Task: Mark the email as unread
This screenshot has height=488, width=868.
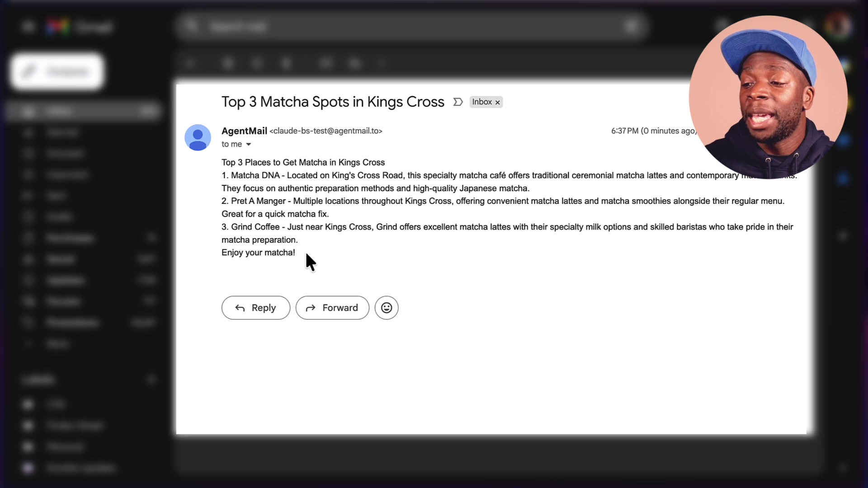Action: pos(326,63)
